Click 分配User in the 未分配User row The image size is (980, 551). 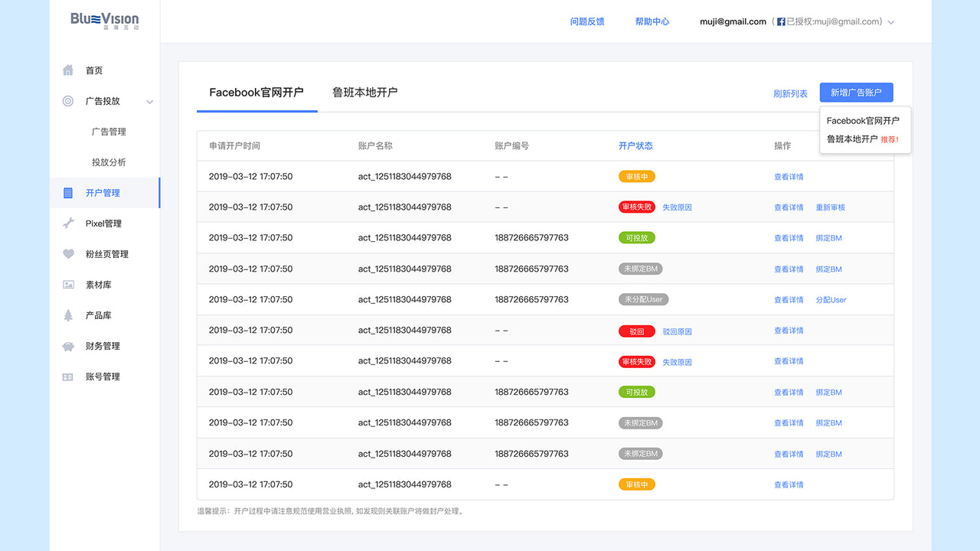pyautogui.click(x=831, y=300)
